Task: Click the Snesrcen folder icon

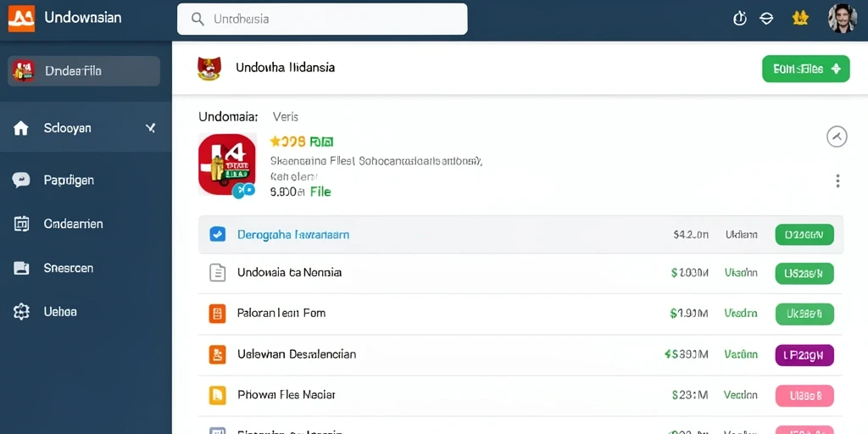Action: (x=21, y=268)
